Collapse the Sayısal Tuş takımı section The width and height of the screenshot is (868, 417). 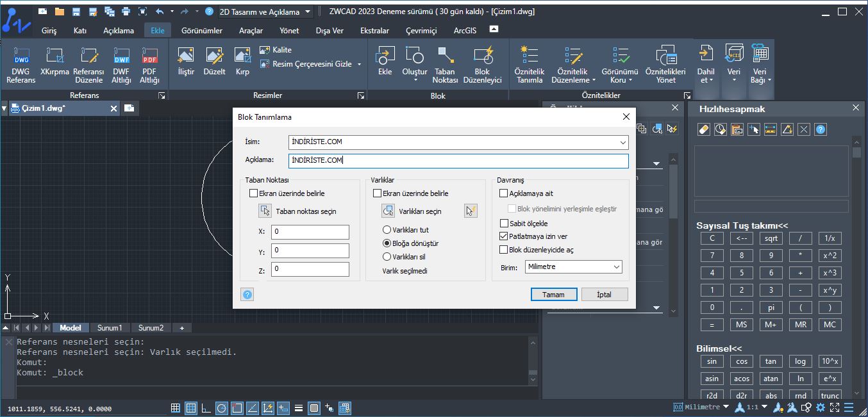click(742, 225)
